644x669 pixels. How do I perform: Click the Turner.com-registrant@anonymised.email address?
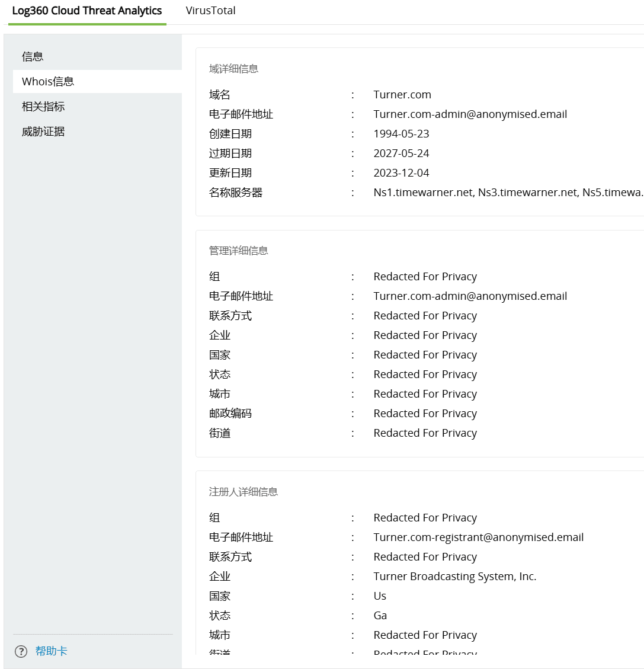478,537
